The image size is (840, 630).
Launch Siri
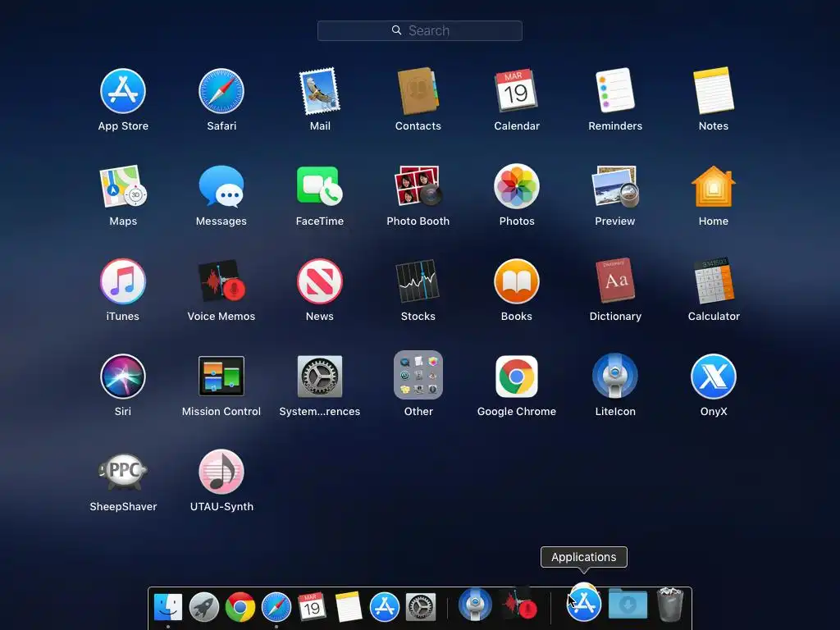click(x=123, y=377)
